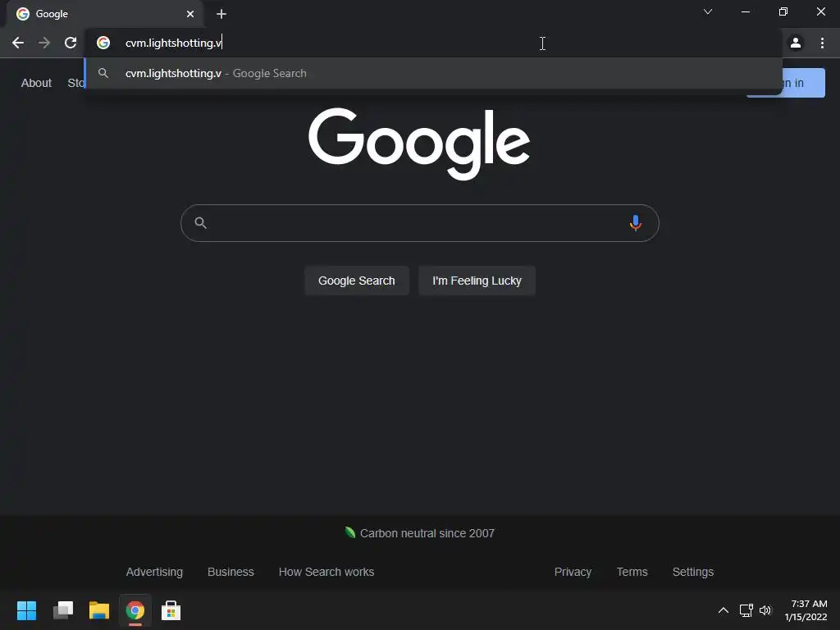The width and height of the screenshot is (840, 630).
Task: Click the network icon in system tray
Action: [x=746, y=610]
